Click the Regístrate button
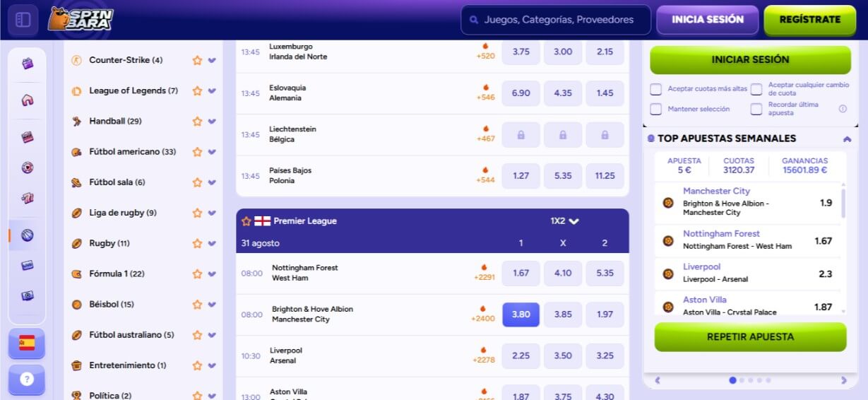The image size is (868, 400). point(809,20)
